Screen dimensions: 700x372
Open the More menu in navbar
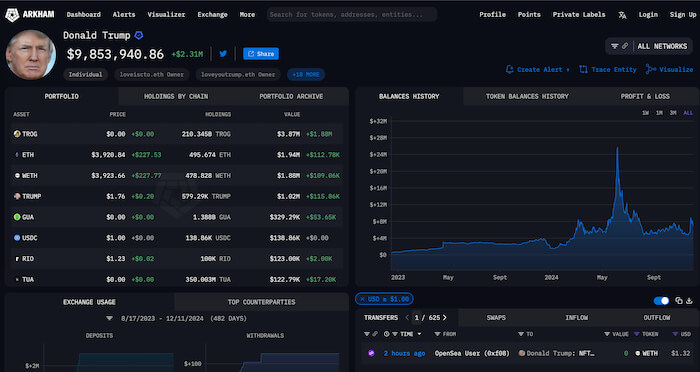pyautogui.click(x=247, y=15)
